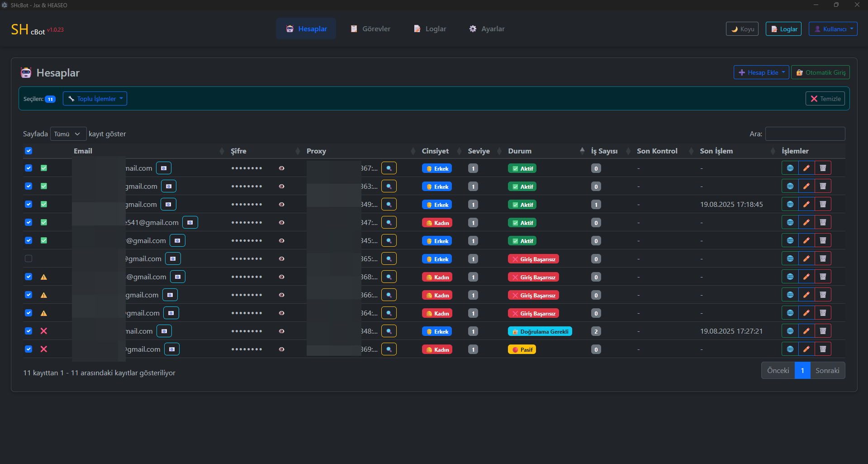This screenshot has width=868, height=464.
Task: Click the SHcBot logo
Action: click(x=37, y=29)
